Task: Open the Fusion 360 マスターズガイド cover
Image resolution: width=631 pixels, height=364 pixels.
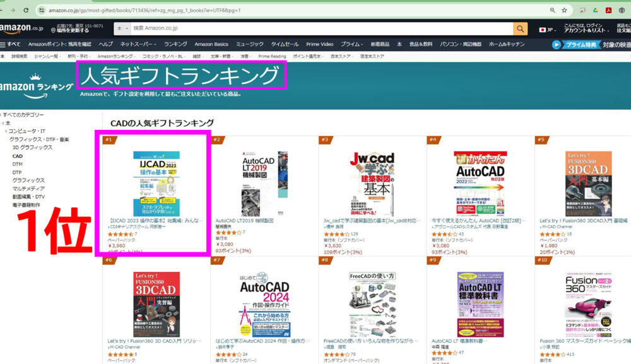Action: (x=588, y=305)
